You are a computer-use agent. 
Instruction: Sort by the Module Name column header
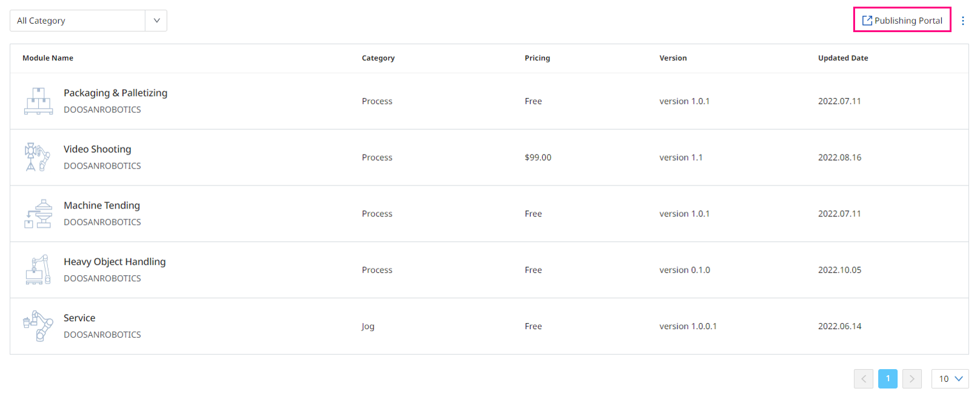(48, 58)
